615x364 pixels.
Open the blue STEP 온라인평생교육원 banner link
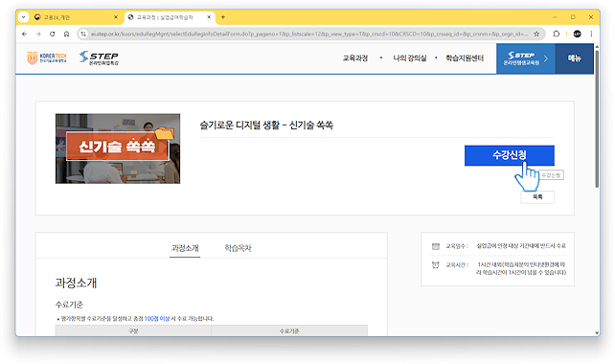click(x=526, y=58)
